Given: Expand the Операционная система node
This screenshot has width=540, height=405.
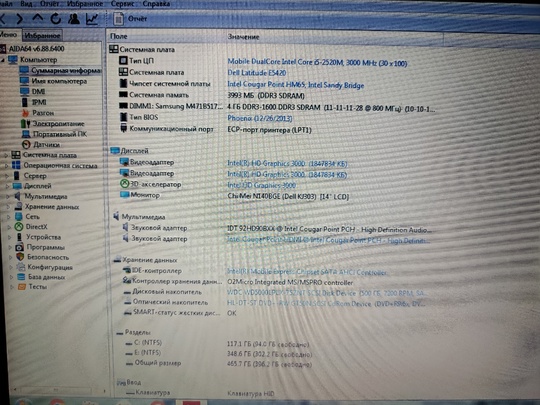Looking at the screenshot, I should point(6,166).
